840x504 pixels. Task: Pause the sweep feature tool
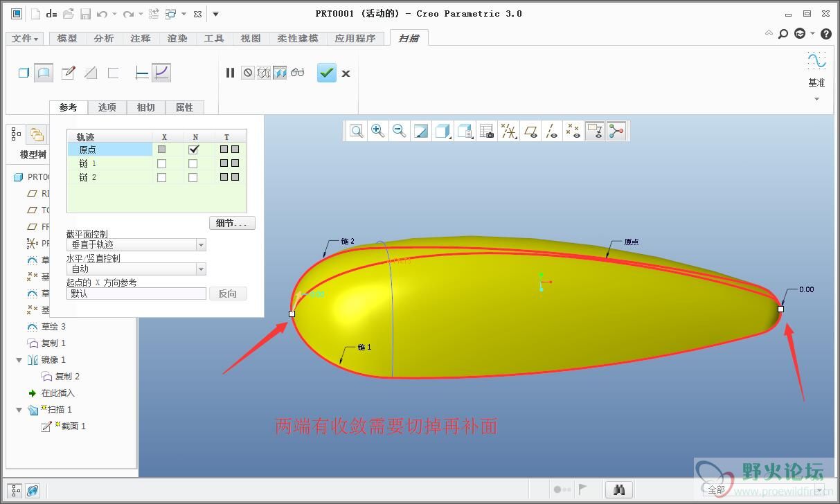[x=231, y=73]
